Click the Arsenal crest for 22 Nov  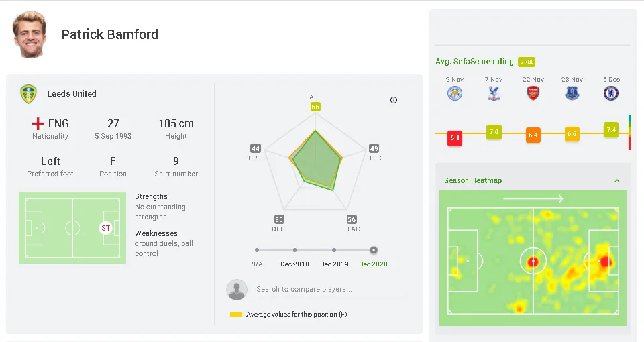coord(533,94)
